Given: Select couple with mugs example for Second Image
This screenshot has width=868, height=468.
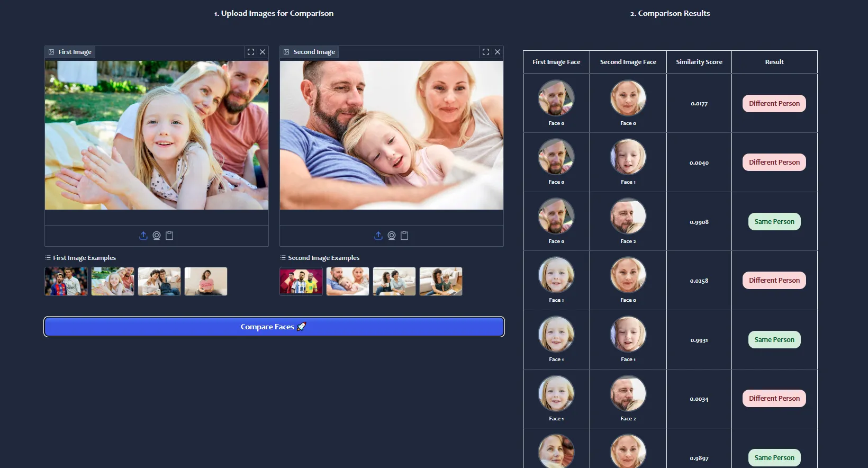Looking at the screenshot, I should pos(394,281).
